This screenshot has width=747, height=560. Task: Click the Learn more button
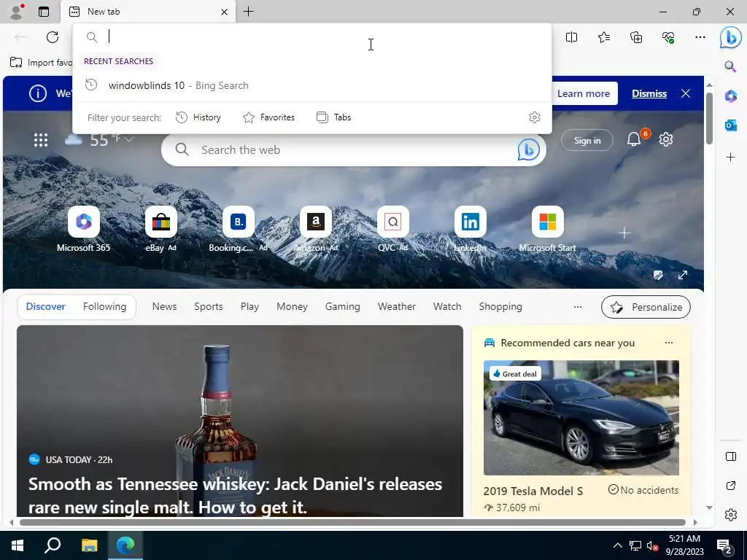click(584, 93)
